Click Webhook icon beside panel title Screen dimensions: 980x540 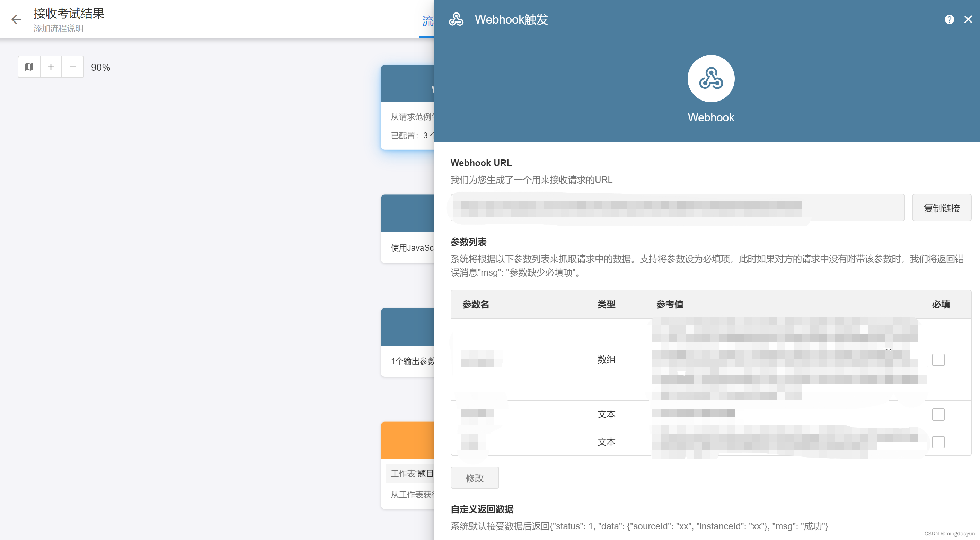click(x=456, y=19)
